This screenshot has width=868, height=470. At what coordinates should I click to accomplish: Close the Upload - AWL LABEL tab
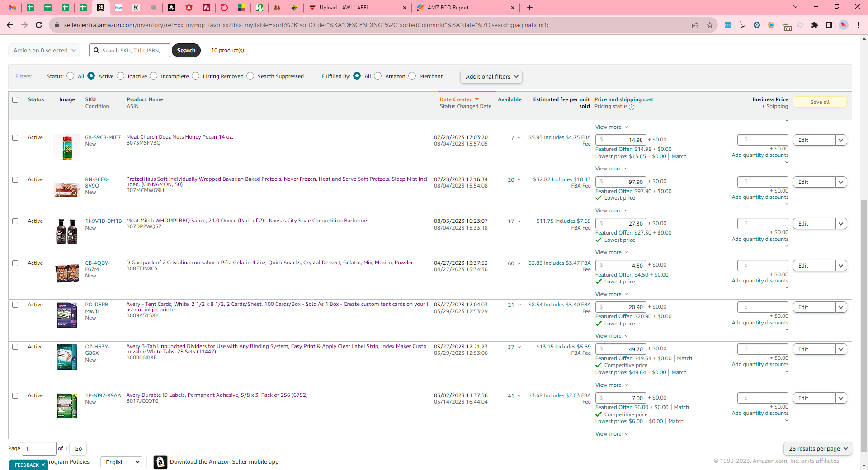pos(404,8)
